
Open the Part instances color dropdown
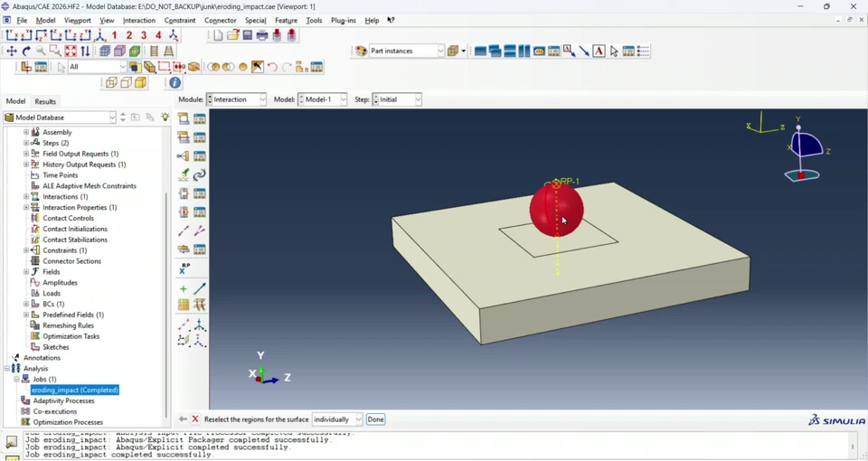407,51
